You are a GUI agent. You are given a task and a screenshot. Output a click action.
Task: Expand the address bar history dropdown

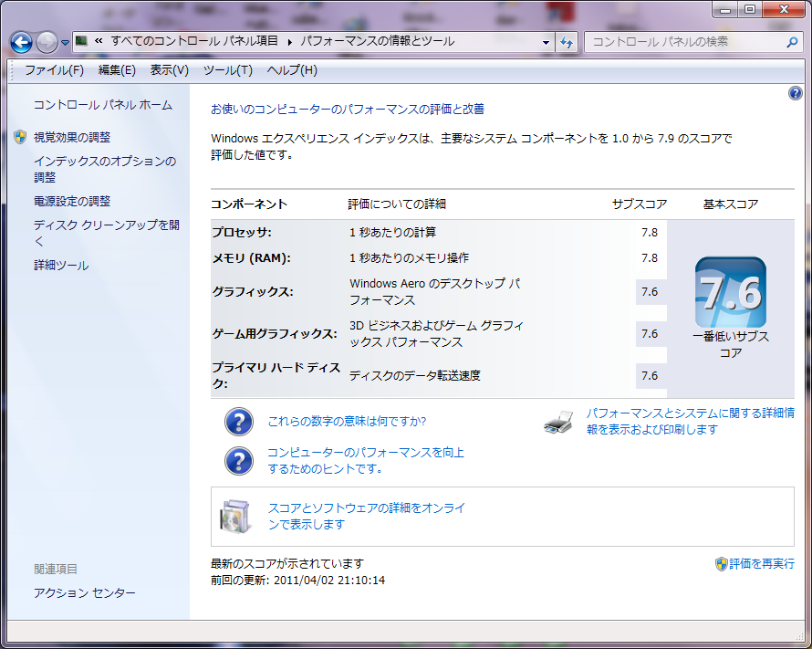(x=546, y=42)
